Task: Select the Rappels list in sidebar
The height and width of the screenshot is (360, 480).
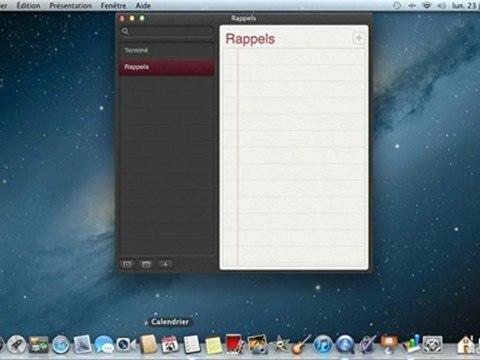Action: pyautogui.click(x=167, y=67)
